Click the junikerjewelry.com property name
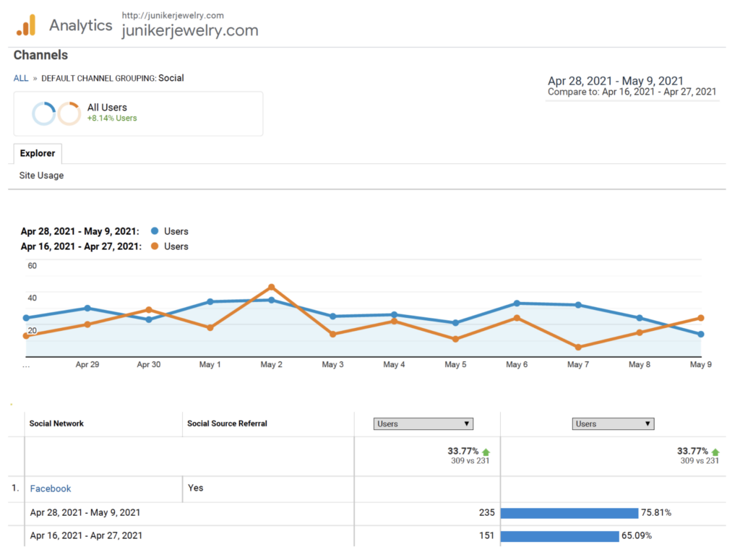740x560 pixels. coord(190,30)
